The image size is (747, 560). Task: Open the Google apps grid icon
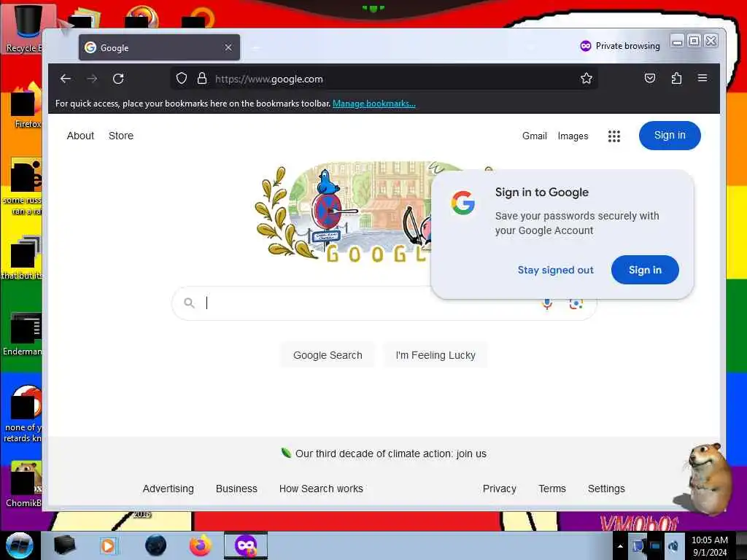(614, 136)
